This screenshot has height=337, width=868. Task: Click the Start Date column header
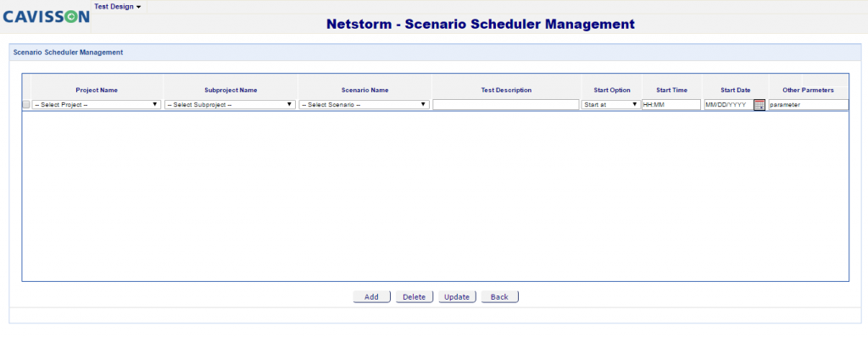pos(735,90)
